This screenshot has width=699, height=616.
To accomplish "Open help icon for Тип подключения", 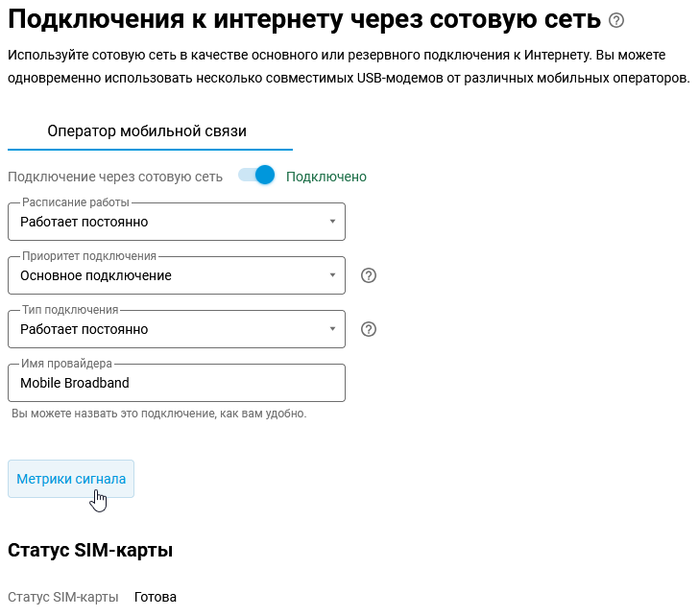I will pyautogui.click(x=368, y=329).
